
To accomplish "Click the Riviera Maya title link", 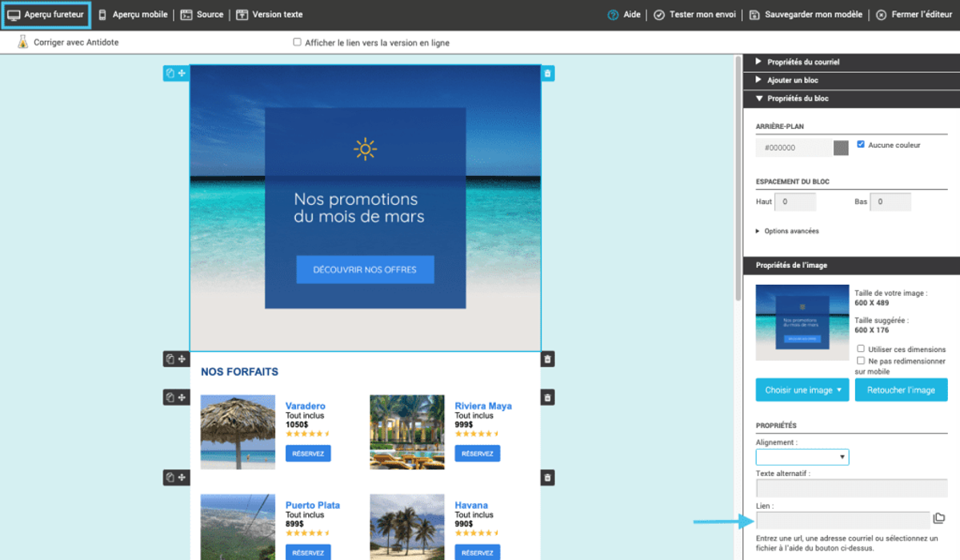I will [483, 406].
